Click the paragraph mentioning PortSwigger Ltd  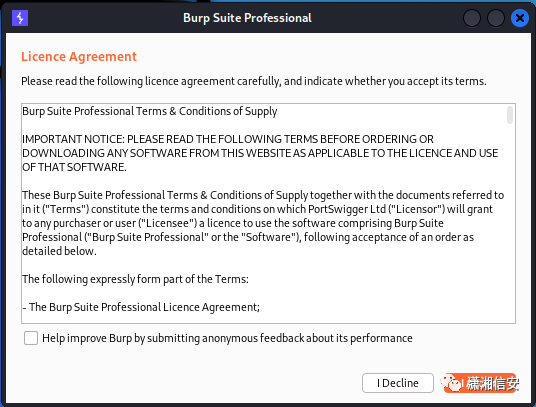(x=263, y=223)
